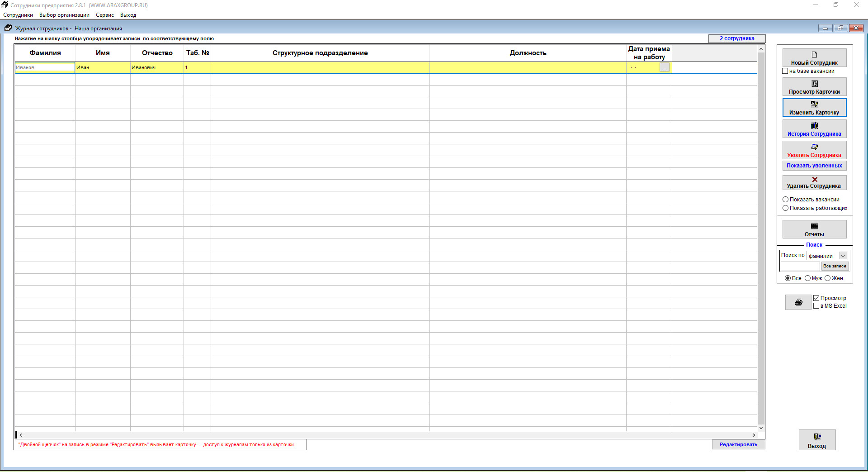Click vertical scrollbar up arrow
868x472 pixels.
pos(761,49)
